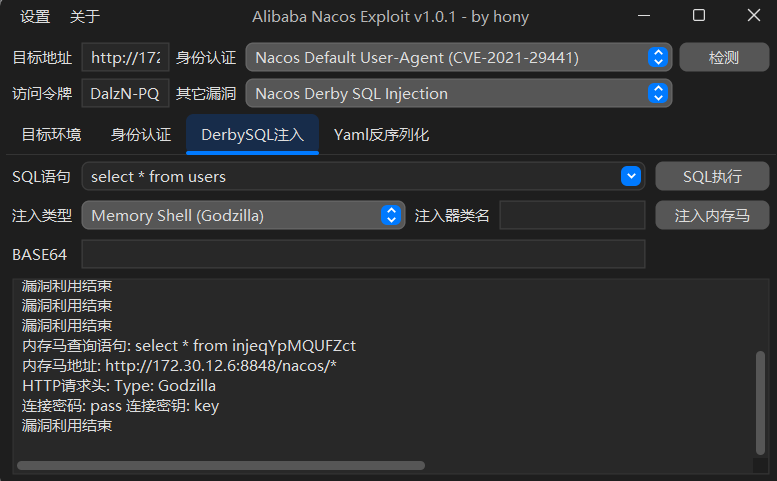Click the vertical scrollbar in output log
This screenshot has height=481, width=777.
pyautogui.click(x=760, y=402)
